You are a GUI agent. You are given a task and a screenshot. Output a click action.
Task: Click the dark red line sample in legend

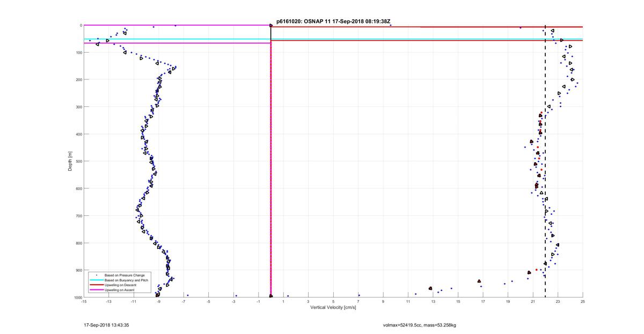pos(96,285)
